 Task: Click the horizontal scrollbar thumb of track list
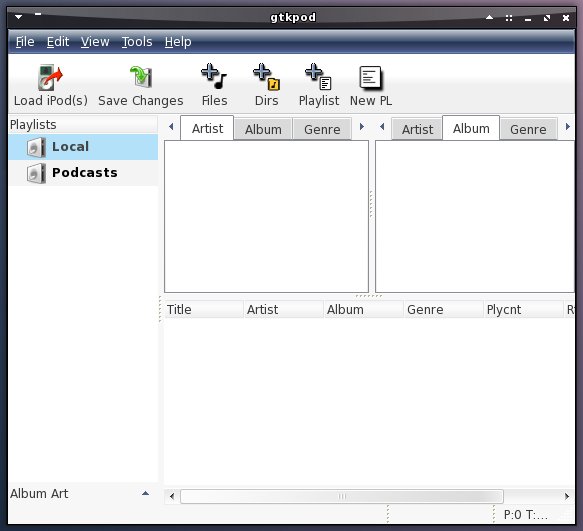coord(342,496)
